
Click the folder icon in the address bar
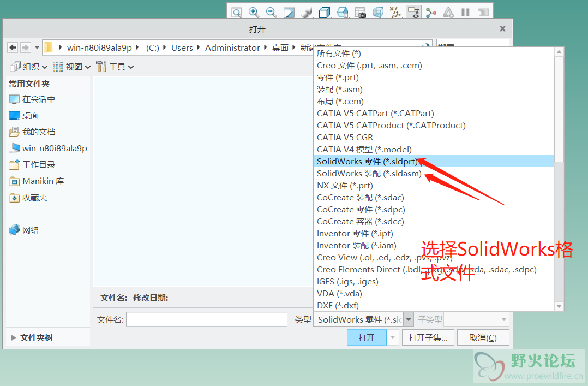[x=49, y=47]
